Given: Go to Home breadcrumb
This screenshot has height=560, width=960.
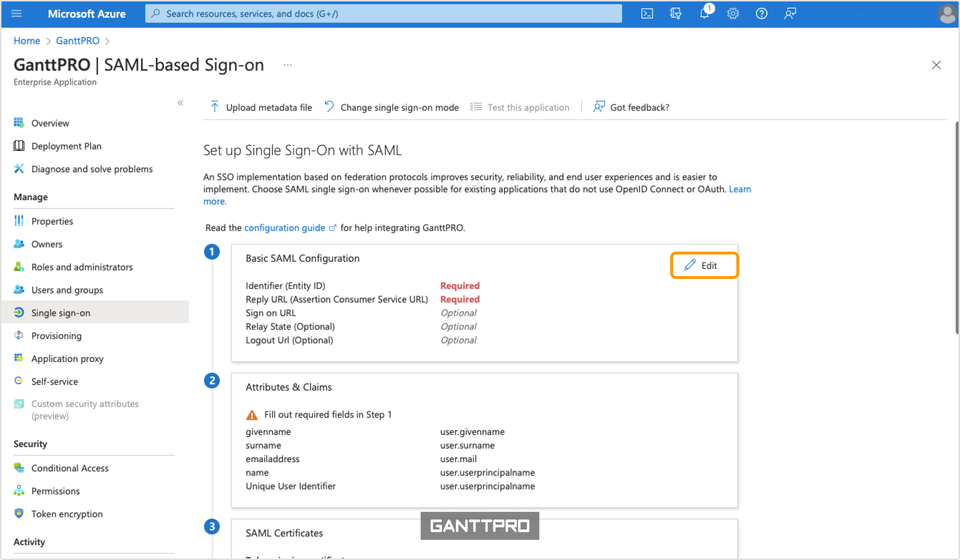Looking at the screenshot, I should point(27,41).
